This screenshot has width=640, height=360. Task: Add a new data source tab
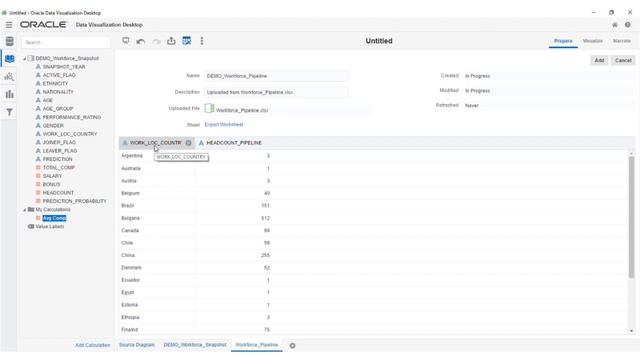(292, 346)
